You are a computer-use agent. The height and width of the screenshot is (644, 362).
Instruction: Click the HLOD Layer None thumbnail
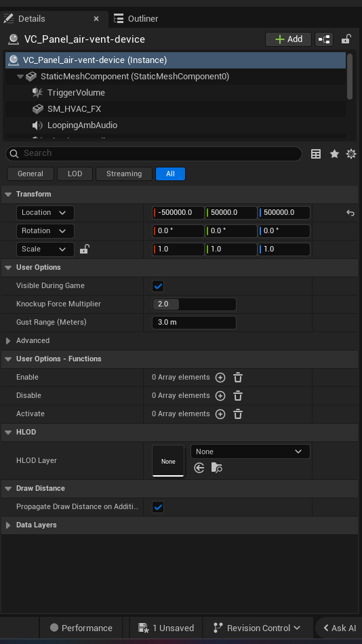(168, 461)
